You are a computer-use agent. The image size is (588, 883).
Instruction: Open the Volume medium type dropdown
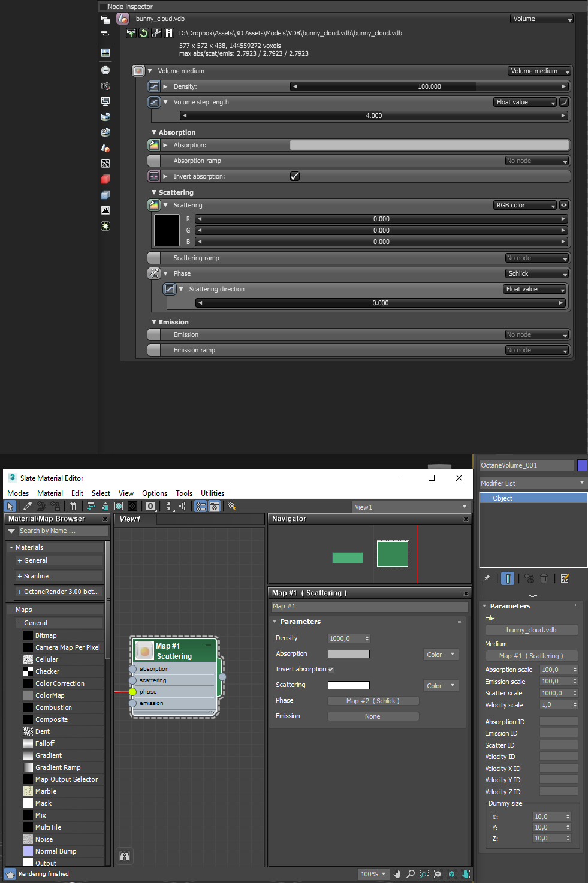click(539, 71)
